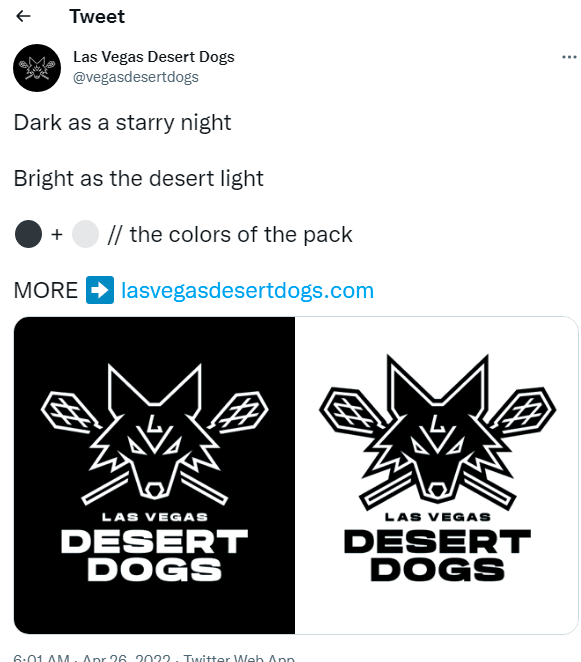Click the Tweet header title

pyautogui.click(x=97, y=16)
